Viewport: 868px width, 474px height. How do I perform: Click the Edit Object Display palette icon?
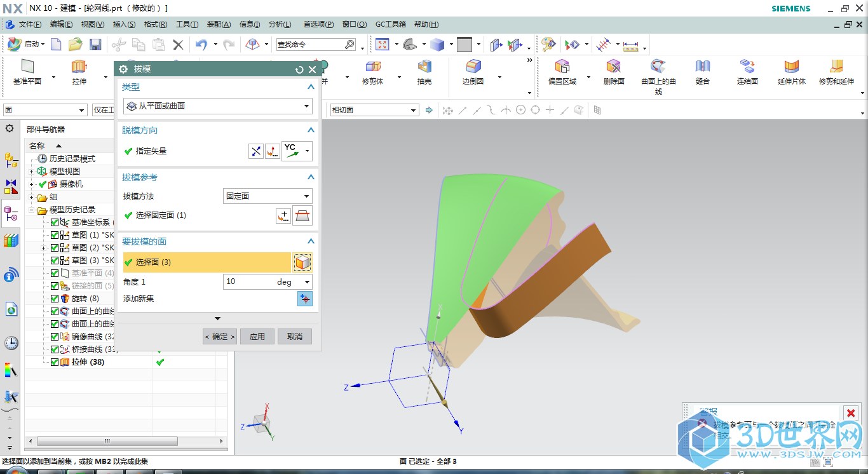[x=548, y=44]
